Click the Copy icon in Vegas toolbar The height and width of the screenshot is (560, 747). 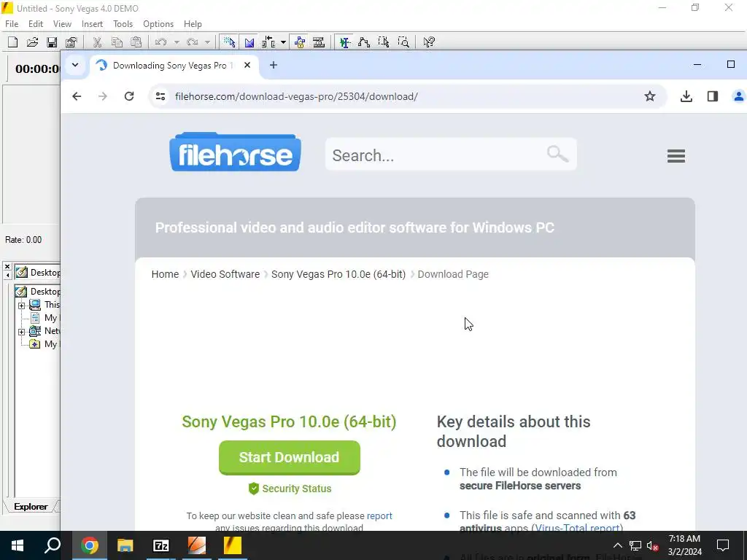(117, 42)
